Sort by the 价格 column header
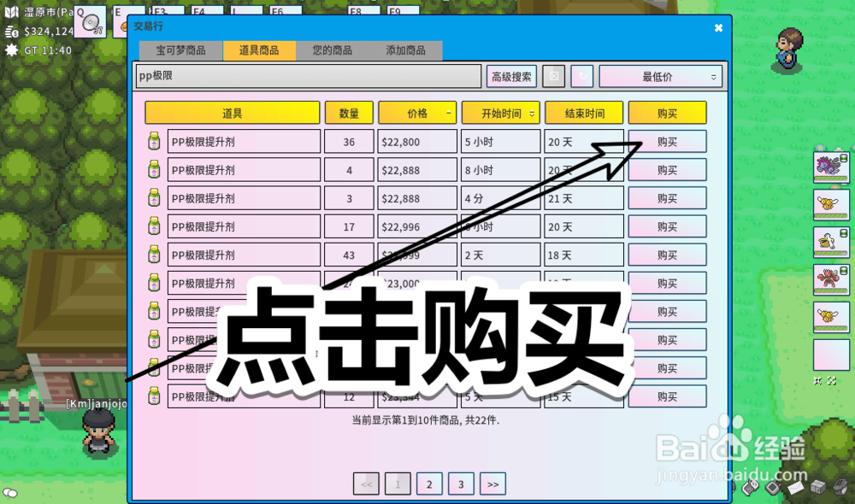 tap(417, 114)
